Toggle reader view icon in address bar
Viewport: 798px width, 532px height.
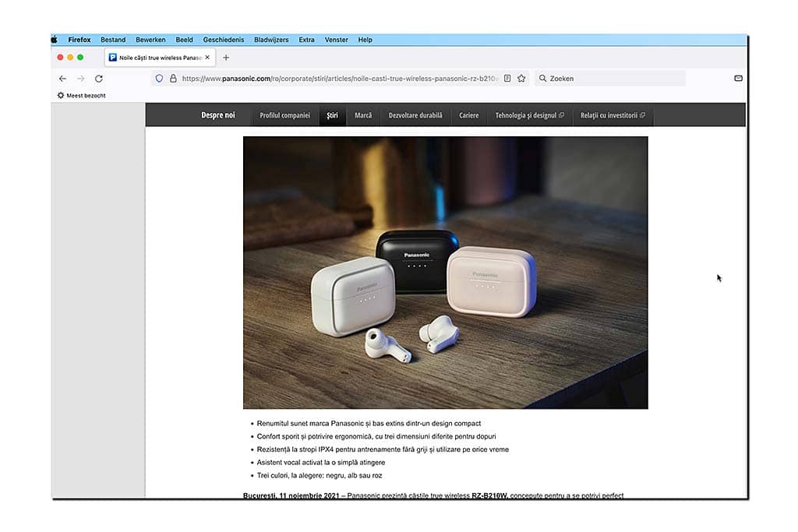(507, 79)
